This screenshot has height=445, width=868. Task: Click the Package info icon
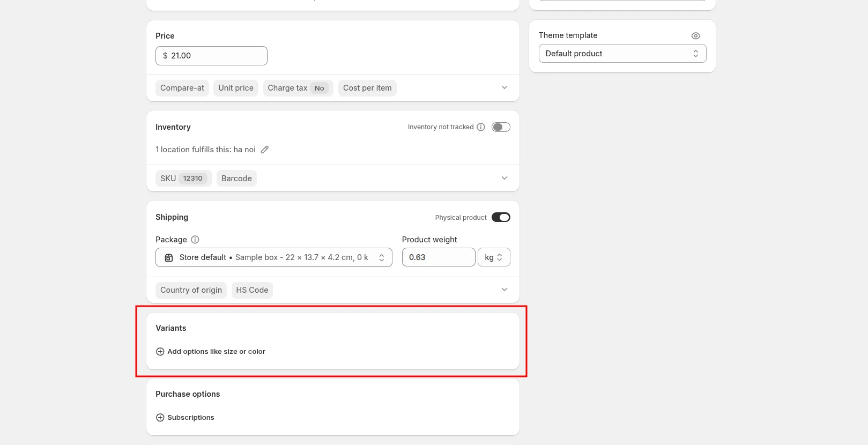195,240
